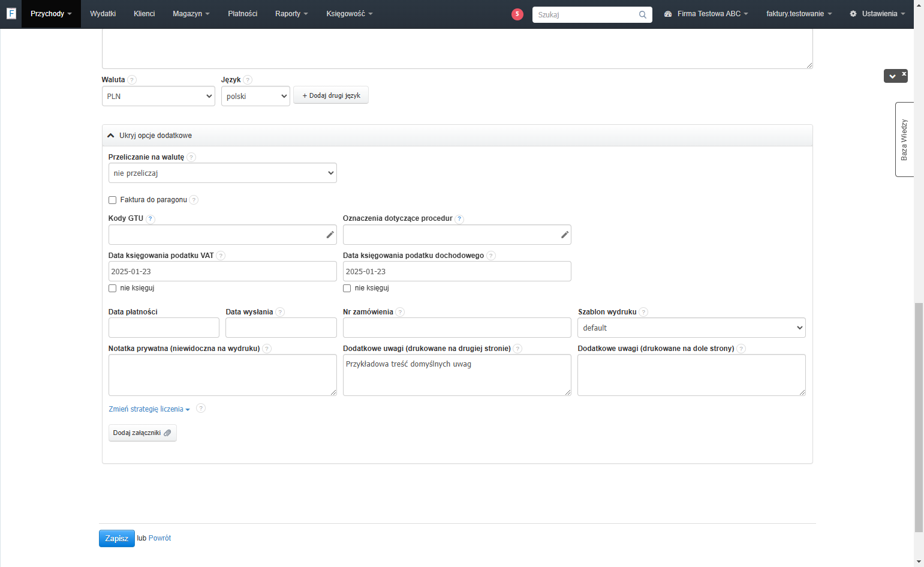Follow the Powrót link
Viewport: 924px width, 567px height.
click(159, 538)
